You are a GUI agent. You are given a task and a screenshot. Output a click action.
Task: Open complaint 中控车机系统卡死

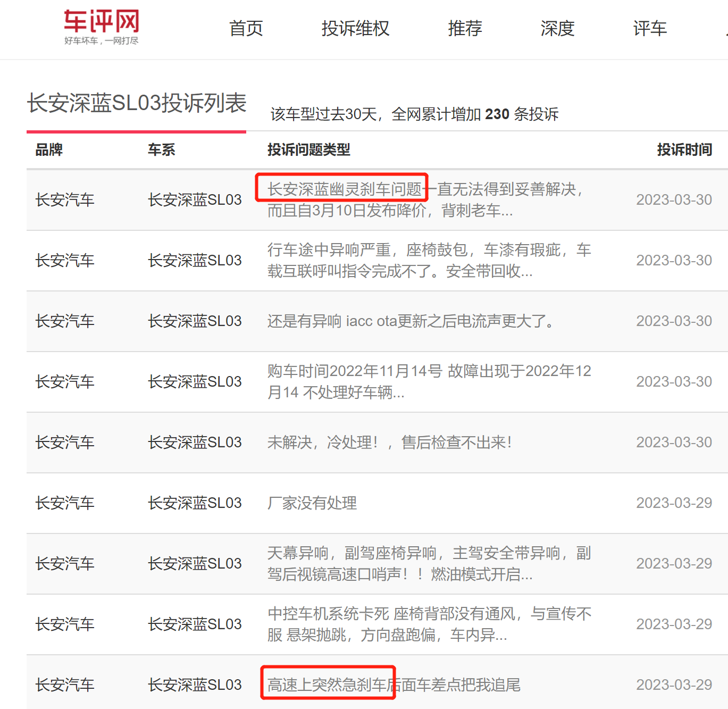[x=429, y=624]
